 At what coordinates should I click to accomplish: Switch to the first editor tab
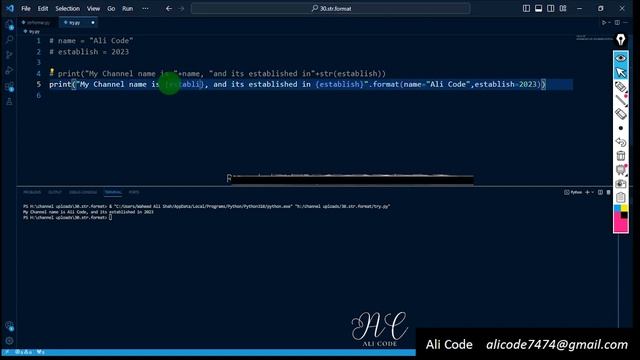38,23
